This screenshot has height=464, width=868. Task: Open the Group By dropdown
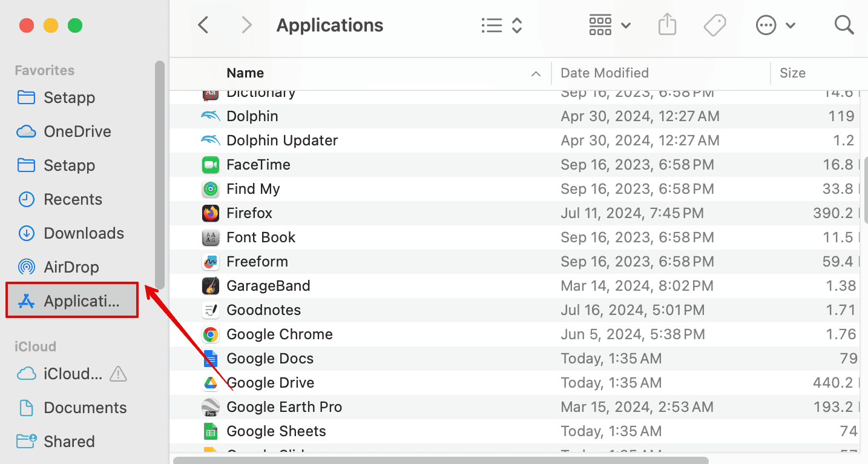[x=610, y=25]
